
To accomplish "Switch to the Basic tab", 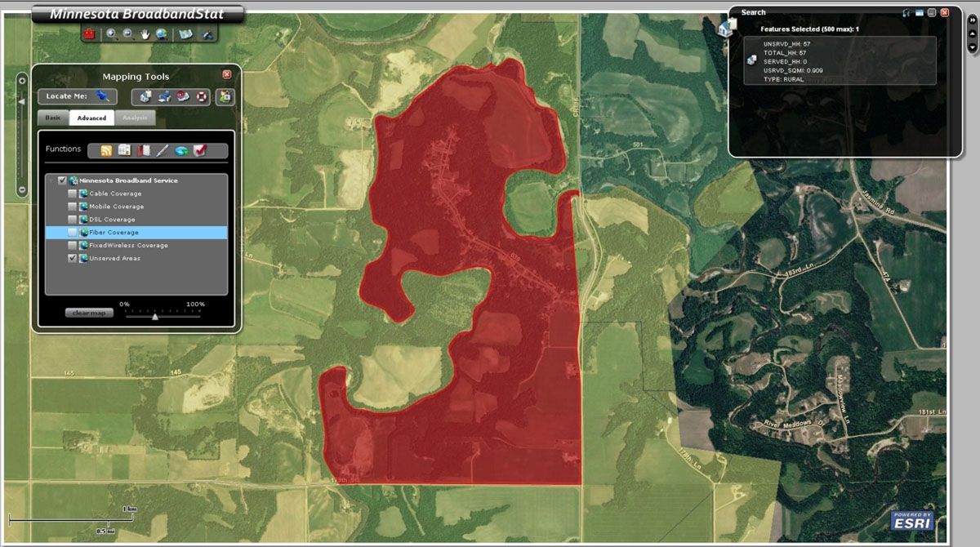I will tap(53, 118).
